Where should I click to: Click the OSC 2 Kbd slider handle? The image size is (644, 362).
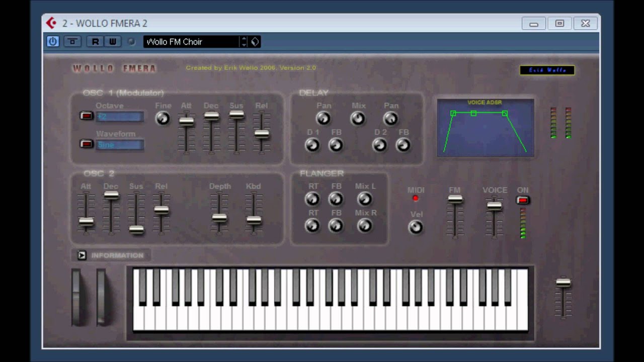254,220
